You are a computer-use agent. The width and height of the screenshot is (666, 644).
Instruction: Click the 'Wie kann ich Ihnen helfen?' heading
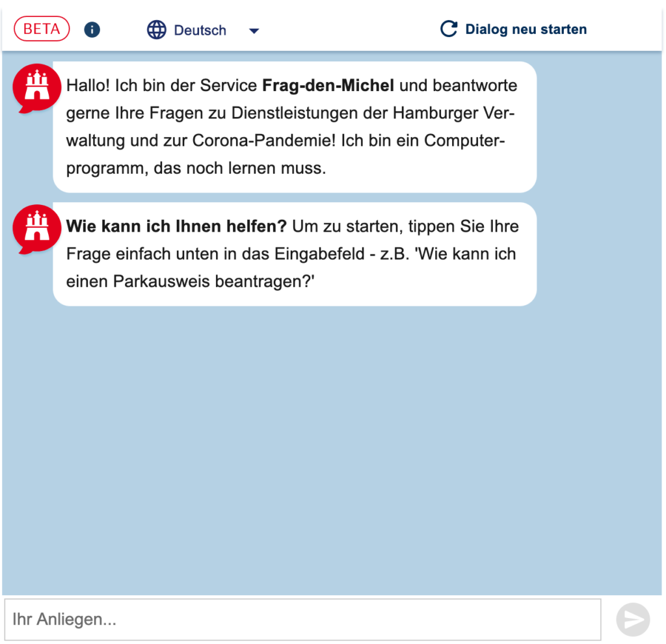coord(176,226)
